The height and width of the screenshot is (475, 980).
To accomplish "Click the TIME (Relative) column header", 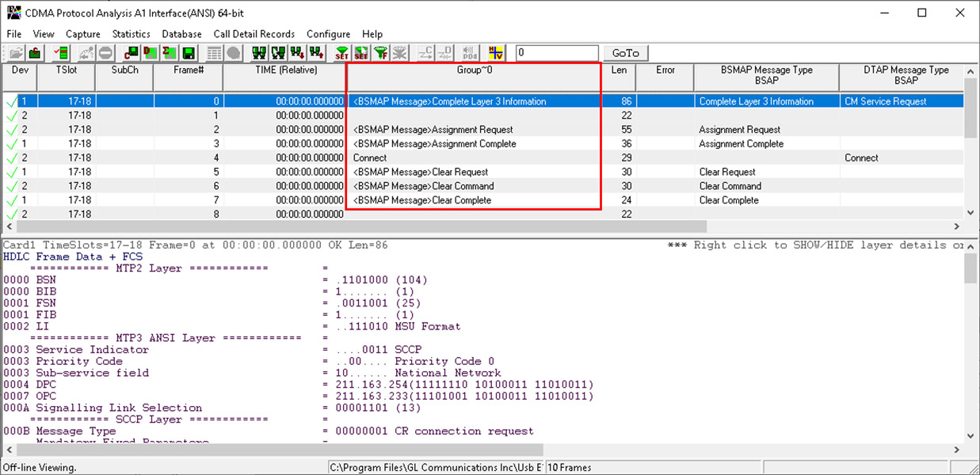I will click(285, 77).
